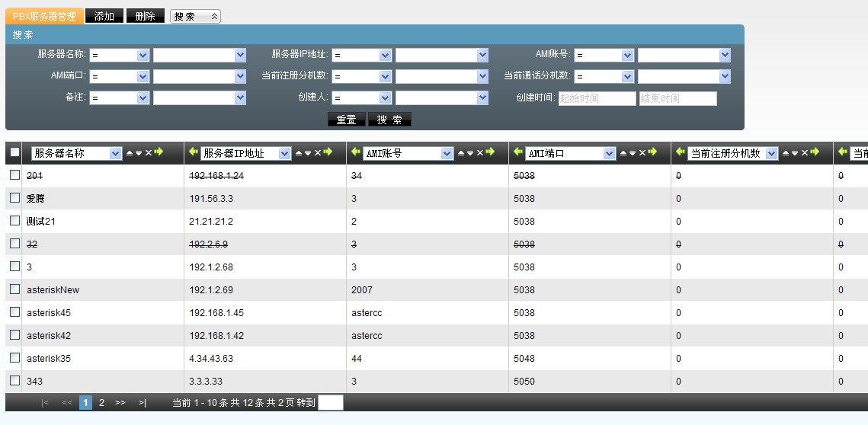Check the row for server 测试21
This screenshot has height=425, width=868.
[14, 221]
